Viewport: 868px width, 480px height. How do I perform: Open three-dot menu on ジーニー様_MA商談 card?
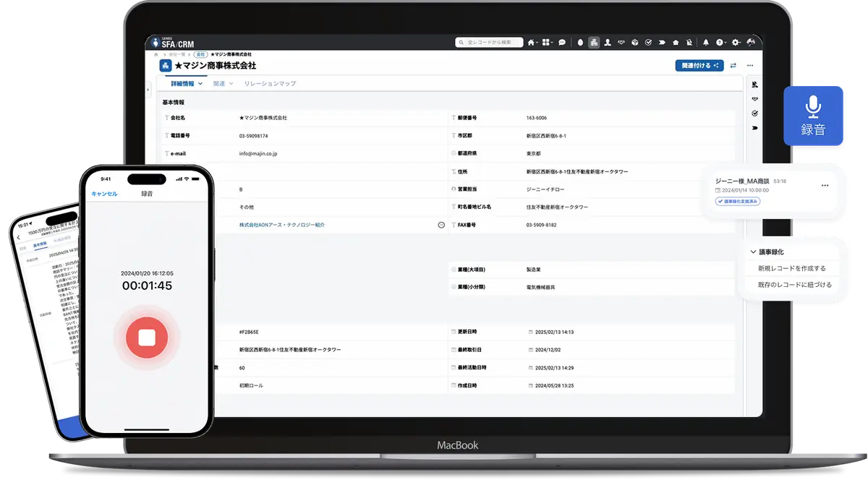(x=825, y=186)
